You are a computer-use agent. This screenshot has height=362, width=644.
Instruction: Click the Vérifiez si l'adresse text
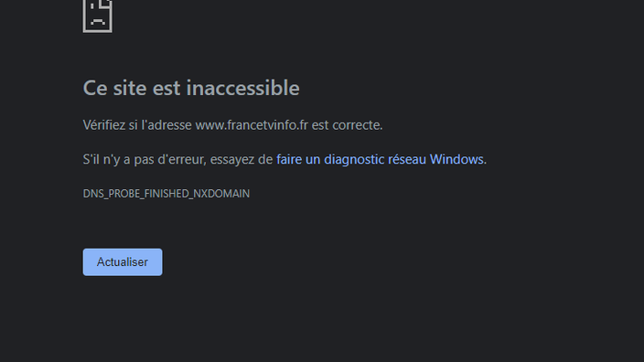tap(137, 124)
